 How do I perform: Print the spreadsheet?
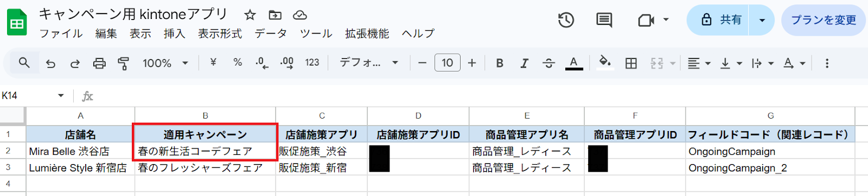coord(99,63)
